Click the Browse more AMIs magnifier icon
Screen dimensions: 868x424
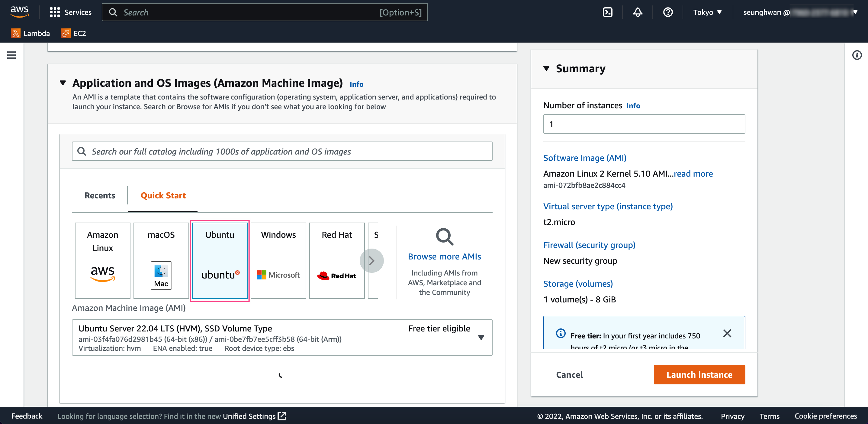pyautogui.click(x=445, y=237)
